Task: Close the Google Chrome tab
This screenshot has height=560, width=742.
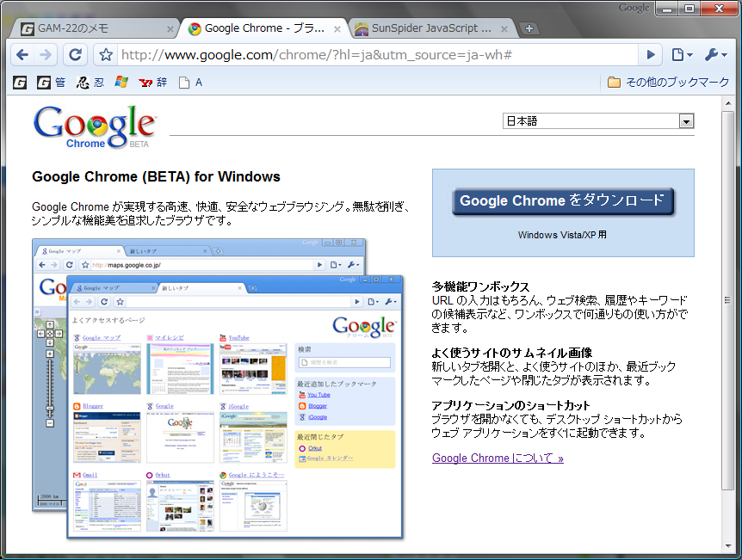Action: [x=337, y=29]
